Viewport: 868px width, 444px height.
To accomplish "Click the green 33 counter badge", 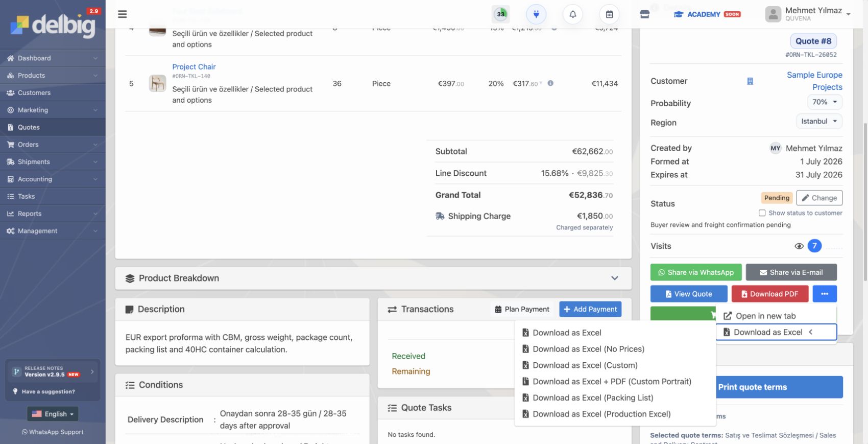I will click(501, 14).
